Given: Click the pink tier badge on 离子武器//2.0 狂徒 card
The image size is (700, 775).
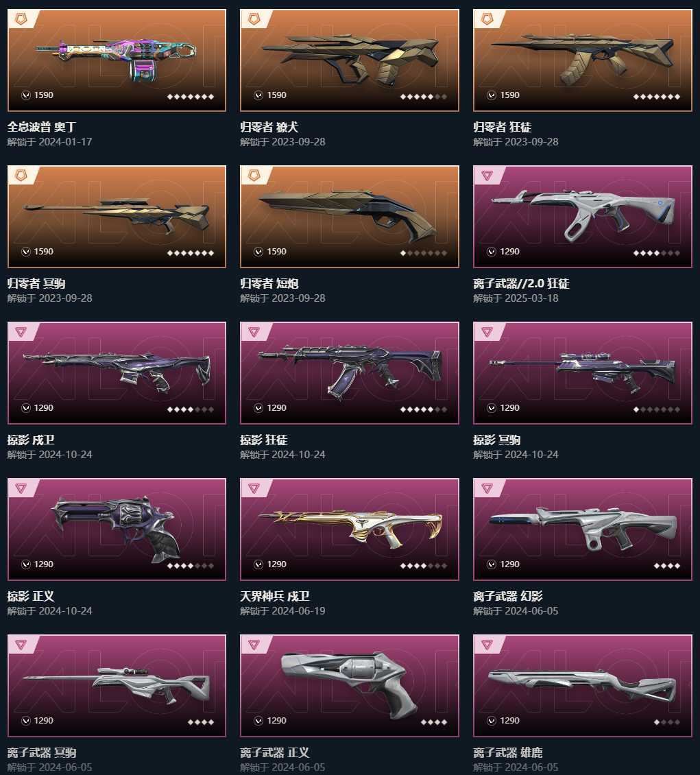Looking at the screenshot, I should (x=487, y=176).
